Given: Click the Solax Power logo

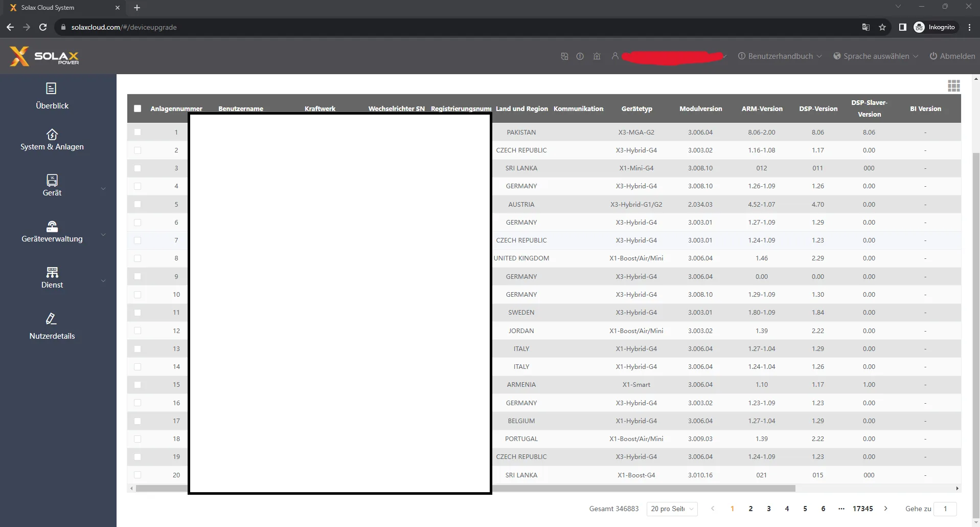Looking at the screenshot, I should (x=44, y=56).
